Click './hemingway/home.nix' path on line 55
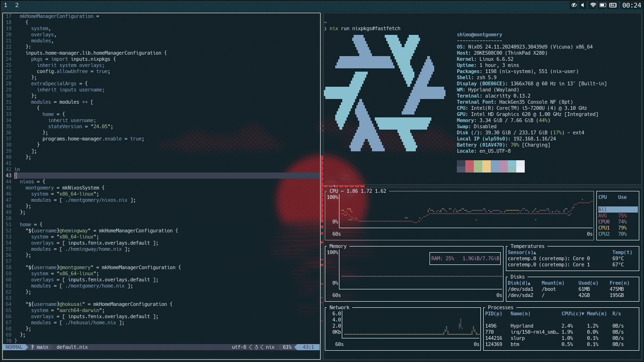The width and height of the screenshot is (644, 362). pyautogui.click(x=93, y=249)
